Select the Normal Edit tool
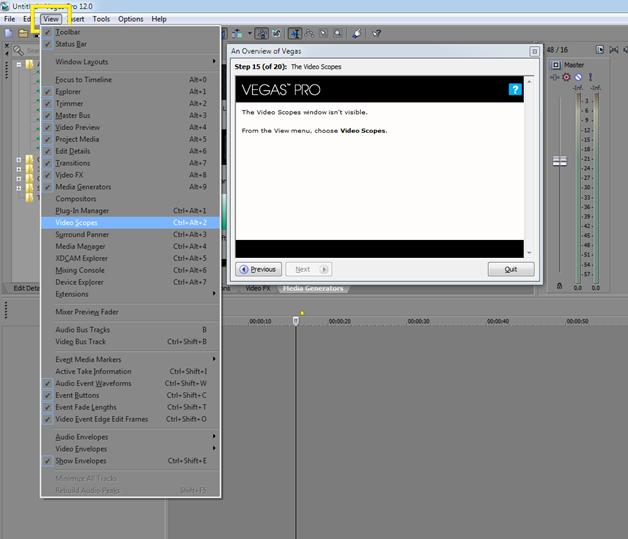628x539 pixels. [294, 34]
